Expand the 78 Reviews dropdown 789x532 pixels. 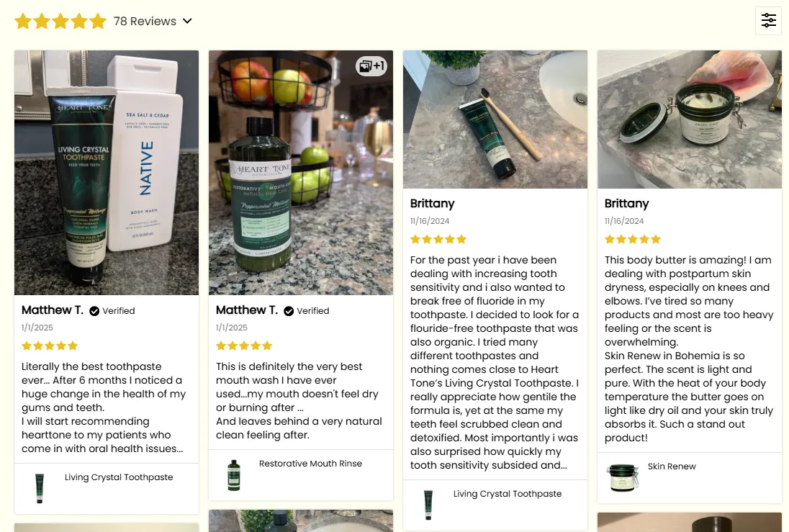pos(188,21)
